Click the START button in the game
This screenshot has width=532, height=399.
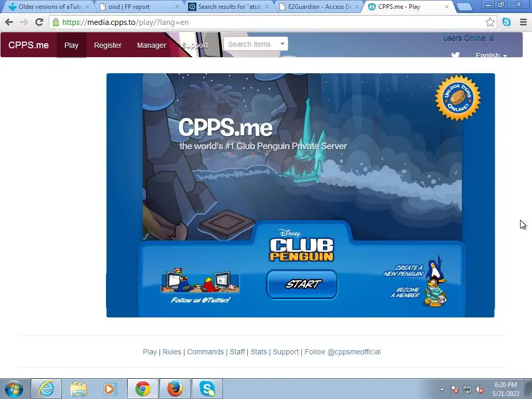pyautogui.click(x=302, y=284)
